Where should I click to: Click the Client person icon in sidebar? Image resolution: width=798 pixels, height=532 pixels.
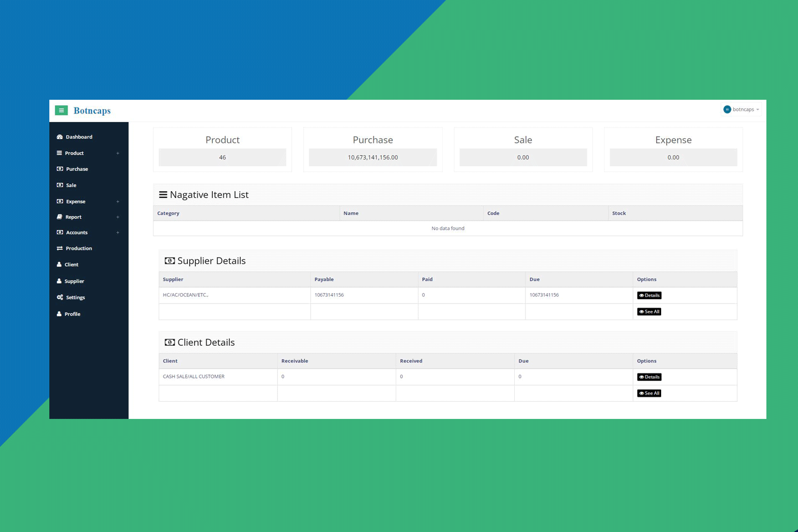[x=59, y=265]
